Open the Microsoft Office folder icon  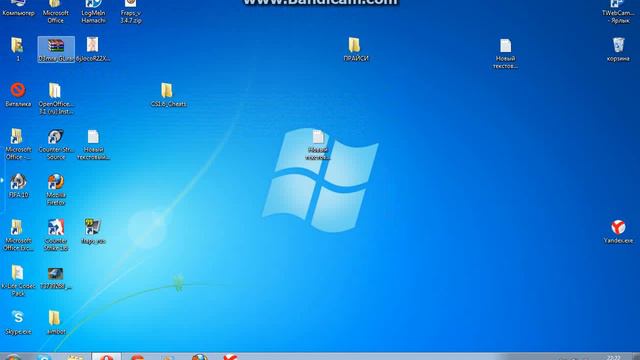[56, 11]
